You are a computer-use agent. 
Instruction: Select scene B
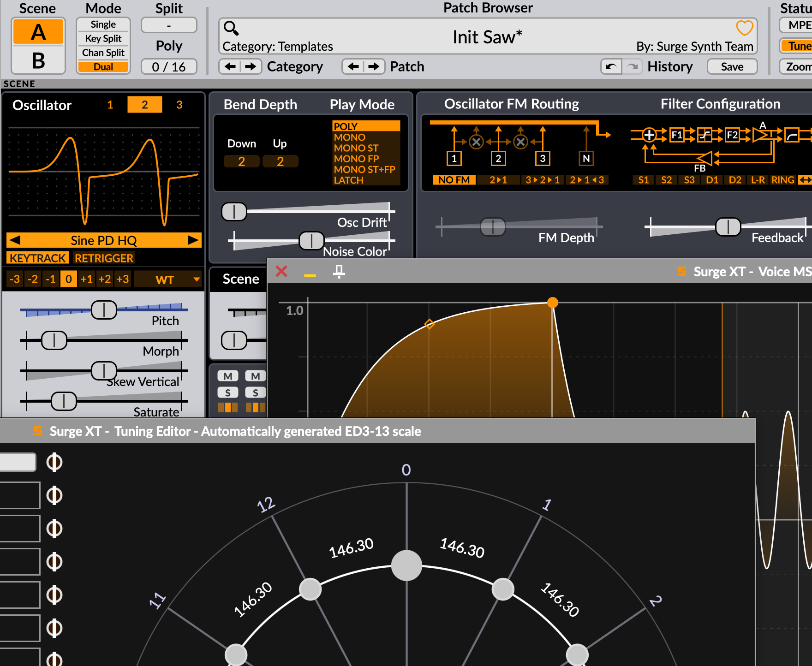pos(38,60)
